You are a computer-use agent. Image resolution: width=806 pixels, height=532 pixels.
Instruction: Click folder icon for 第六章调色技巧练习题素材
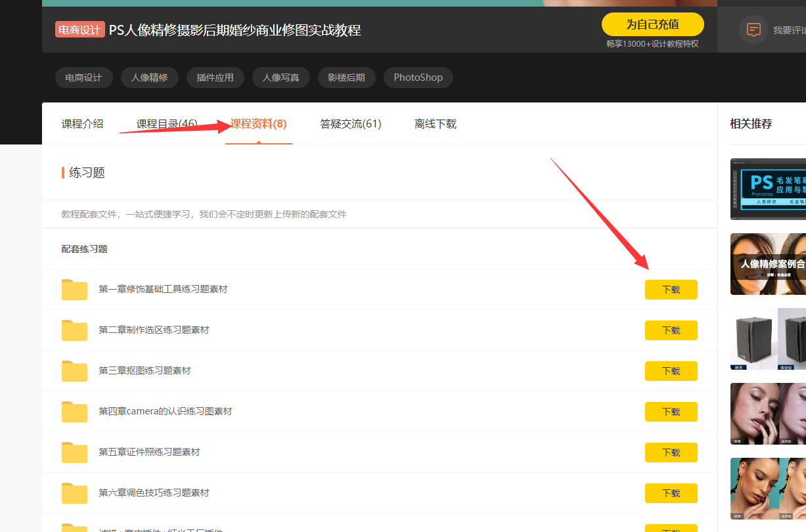pos(74,493)
